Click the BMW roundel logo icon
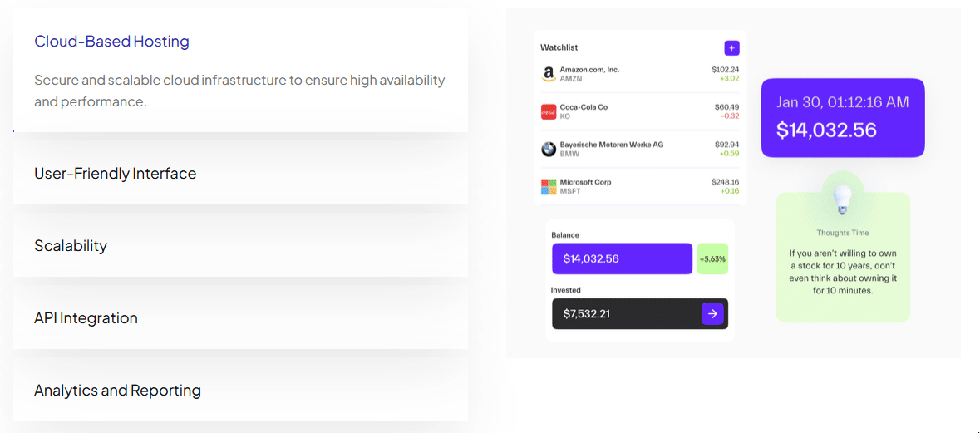 pos(548,150)
